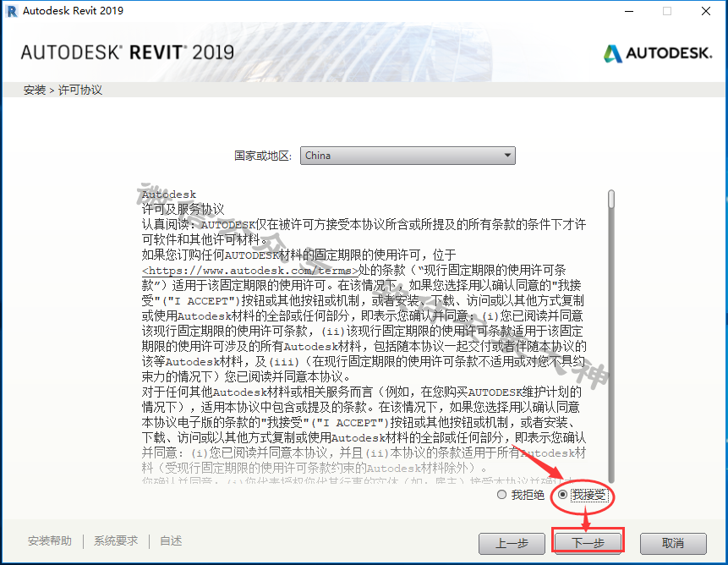Click the 上一步 (Back) button
Viewport: 728px width, 565px height.
tap(512, 543)
